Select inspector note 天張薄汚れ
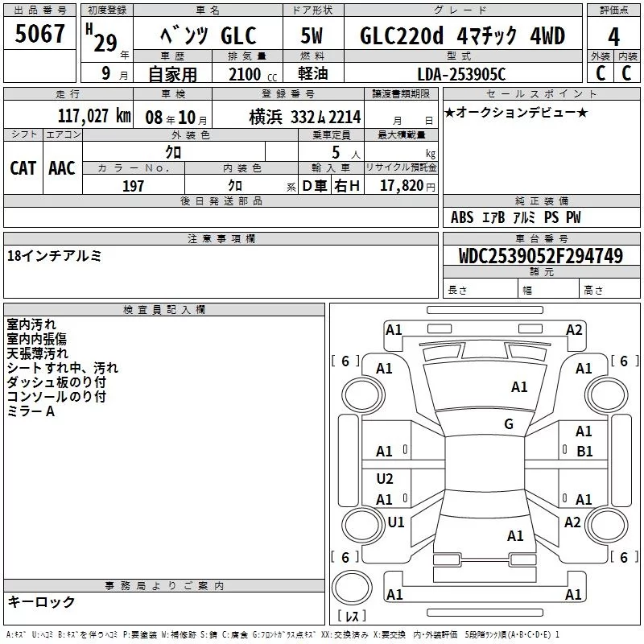The image size is (644, 644). [x=37, y=353]
